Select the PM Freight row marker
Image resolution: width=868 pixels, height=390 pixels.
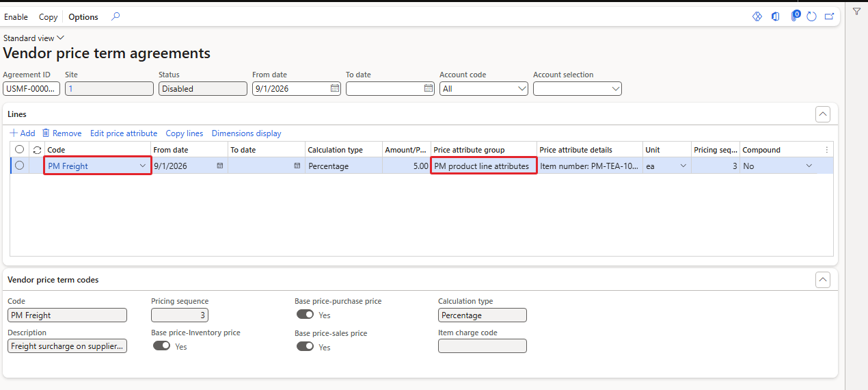(x=20, y=166)
